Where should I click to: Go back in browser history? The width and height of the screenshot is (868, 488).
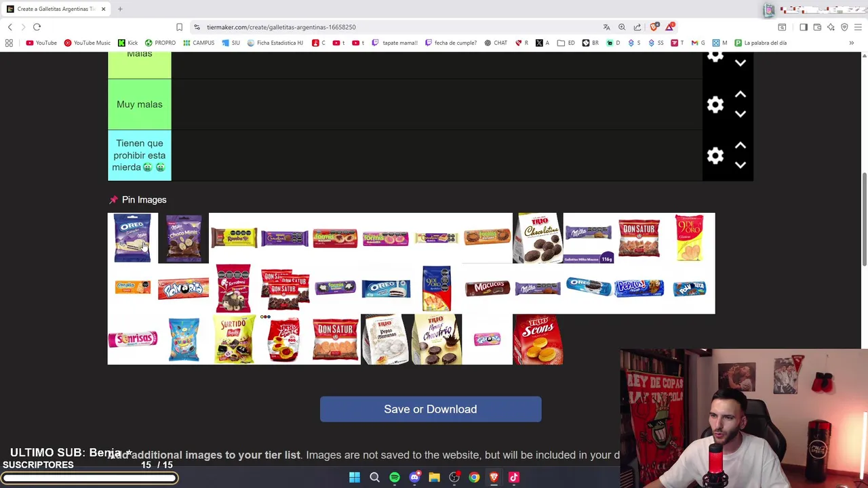coord(10,27)
